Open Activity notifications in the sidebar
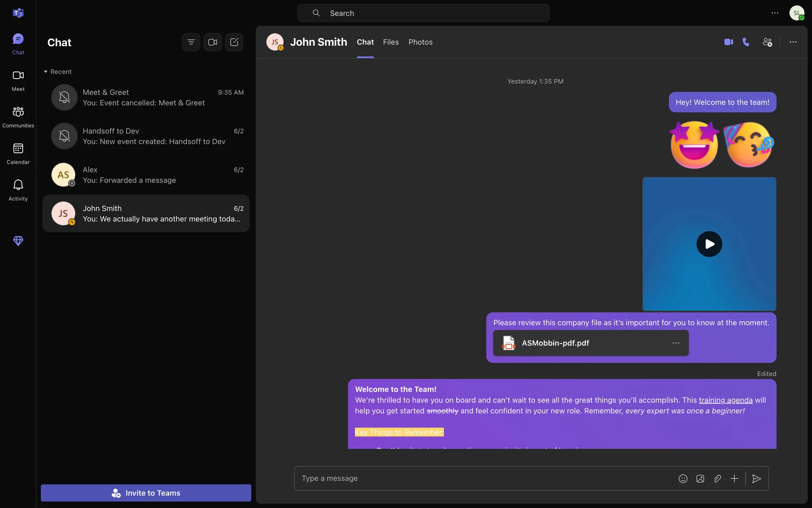 tap(18, 190)
